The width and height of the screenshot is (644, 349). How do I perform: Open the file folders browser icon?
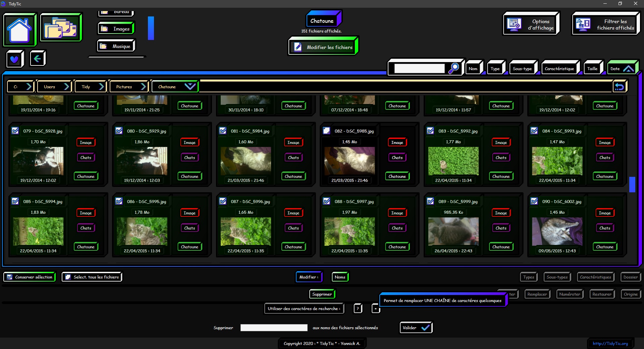[x=61, y=28]
